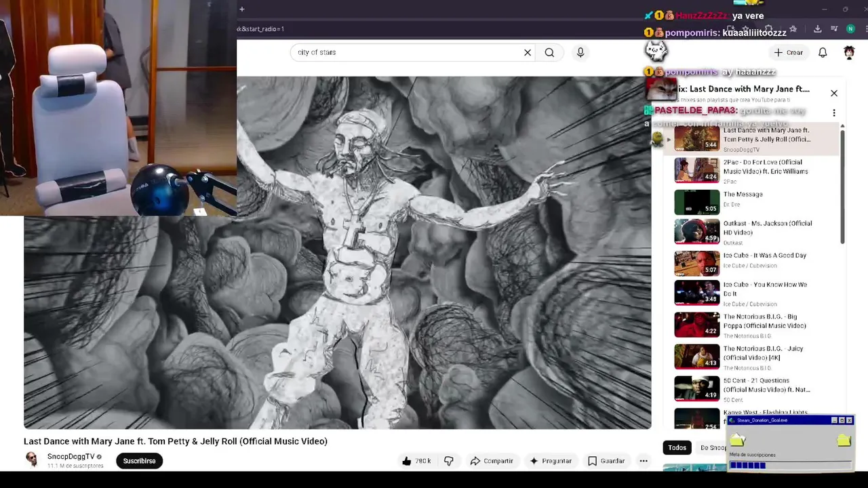Play 'The Notorious B.I.G. - Juicy' 4K video
Screen dimensions: 868x488
[x=753, y=357]
